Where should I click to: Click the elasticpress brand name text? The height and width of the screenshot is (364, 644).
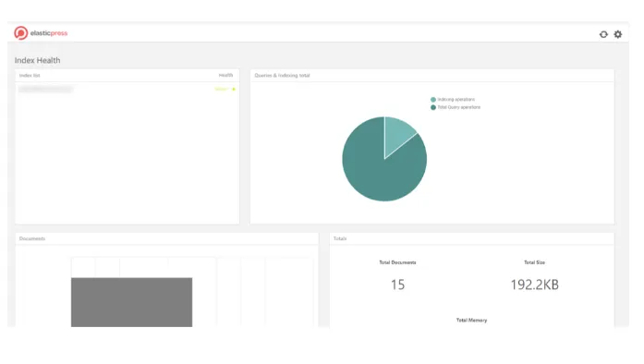point(49,33)
